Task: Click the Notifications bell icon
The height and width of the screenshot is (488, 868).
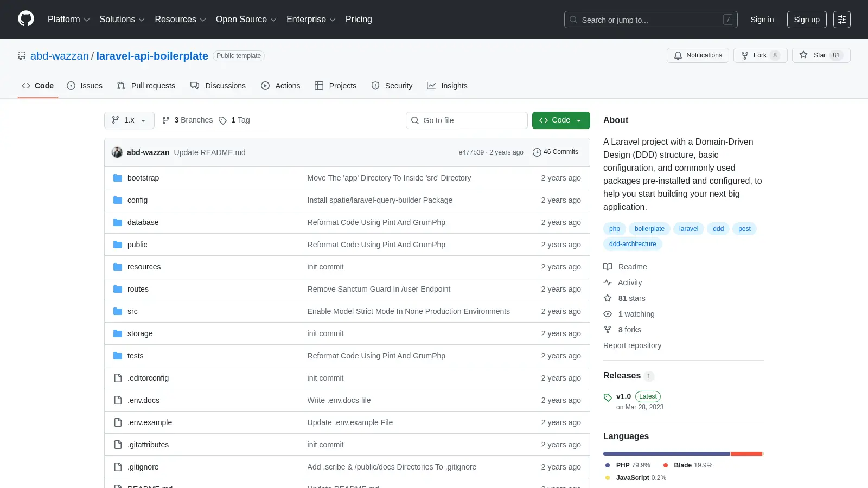Action: pos(678,55)
